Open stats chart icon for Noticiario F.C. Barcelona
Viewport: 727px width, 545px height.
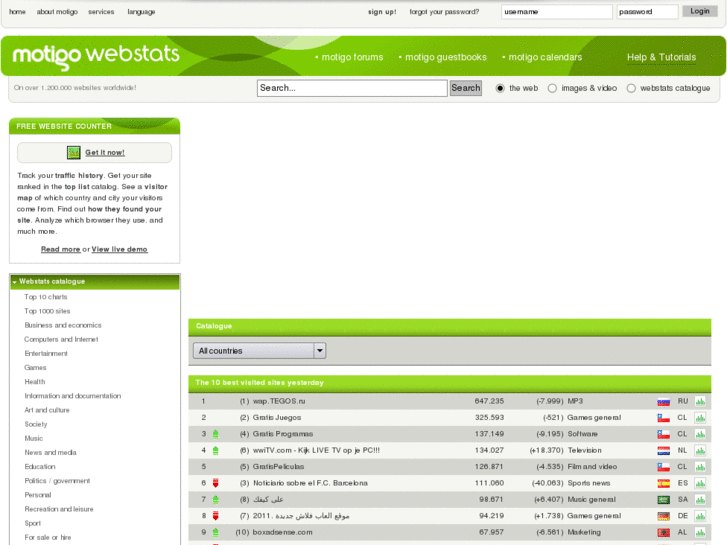click(700, 483)
